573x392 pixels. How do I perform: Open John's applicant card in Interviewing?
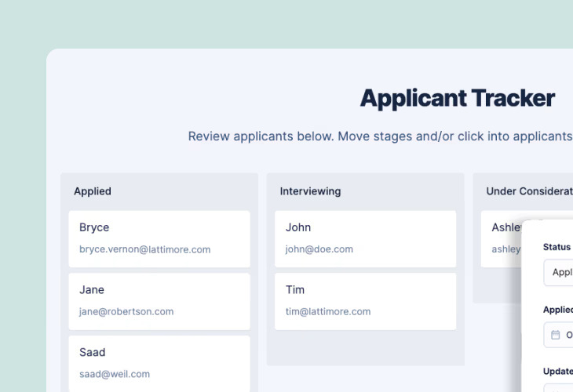(x=366, y=238)
